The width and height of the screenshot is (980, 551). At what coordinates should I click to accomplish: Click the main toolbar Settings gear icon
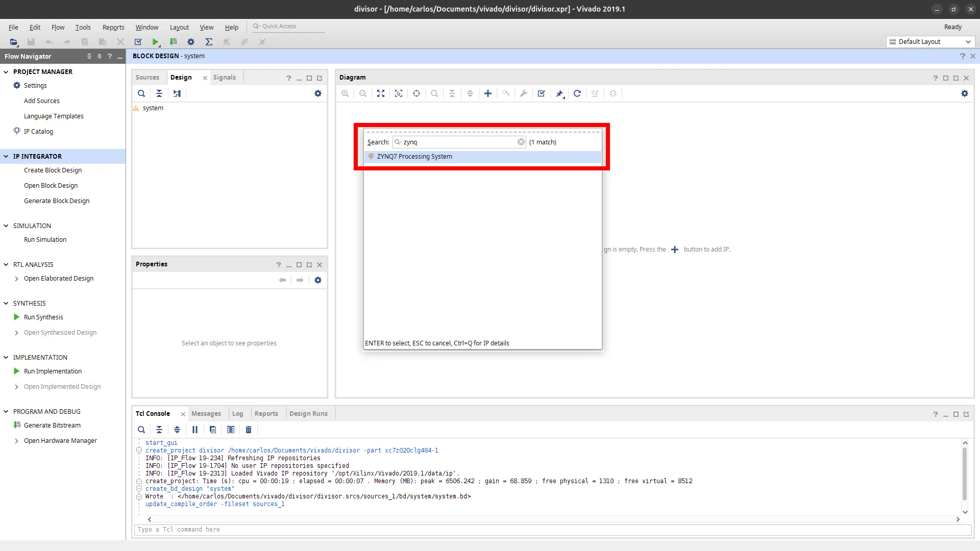coord(191,42)
